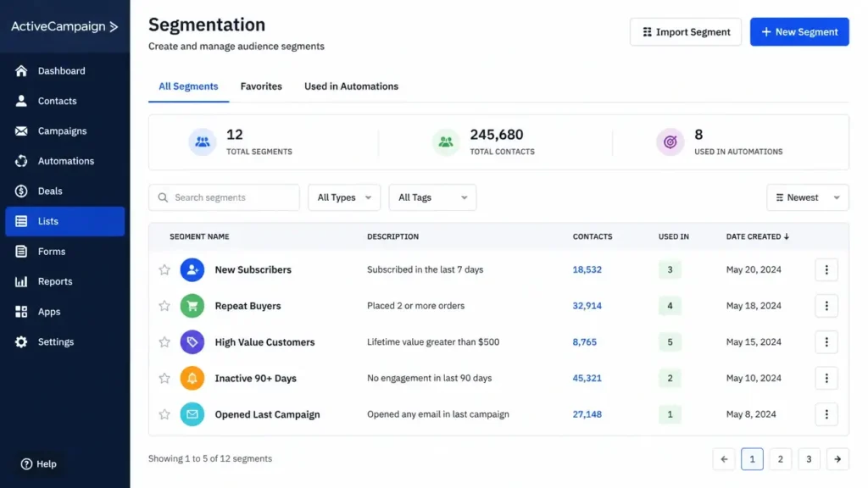Click contact count 8,765
Viewport: 868px width, 488px height.
[585, 342]
